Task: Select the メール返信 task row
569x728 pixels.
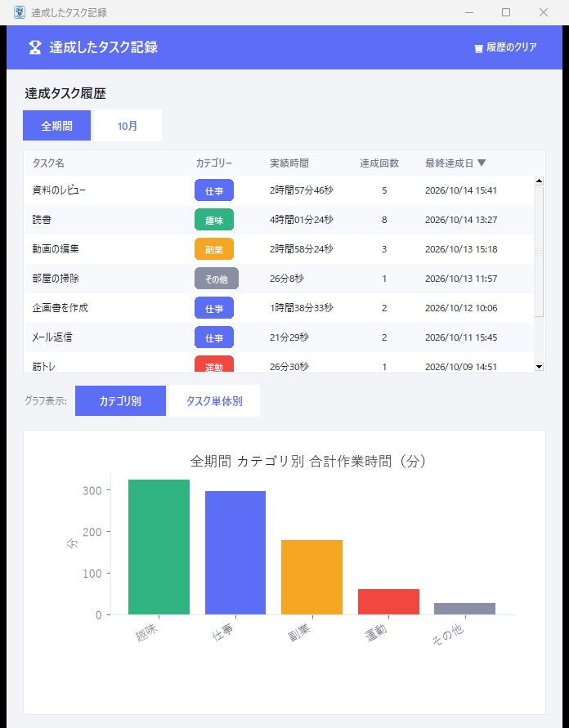Action: (x=279, y=337)
